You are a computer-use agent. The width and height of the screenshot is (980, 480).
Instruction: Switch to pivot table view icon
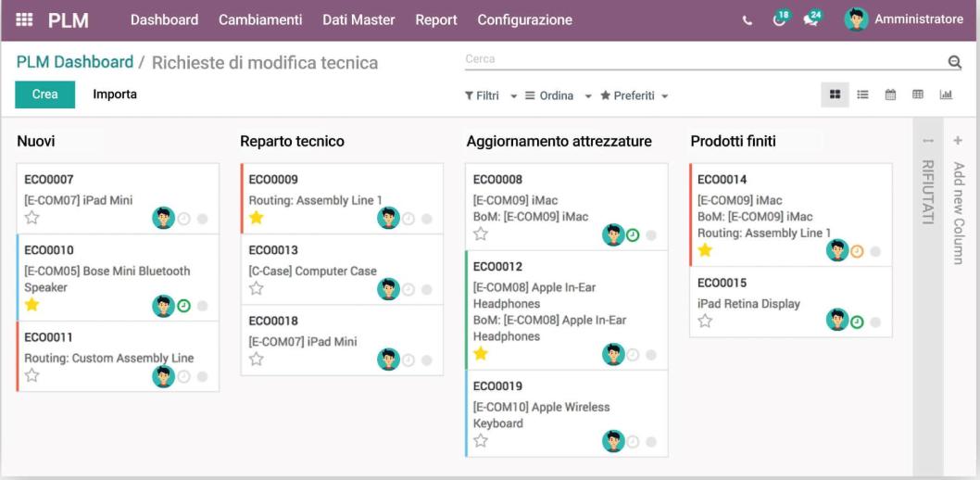tap(918, 95)
